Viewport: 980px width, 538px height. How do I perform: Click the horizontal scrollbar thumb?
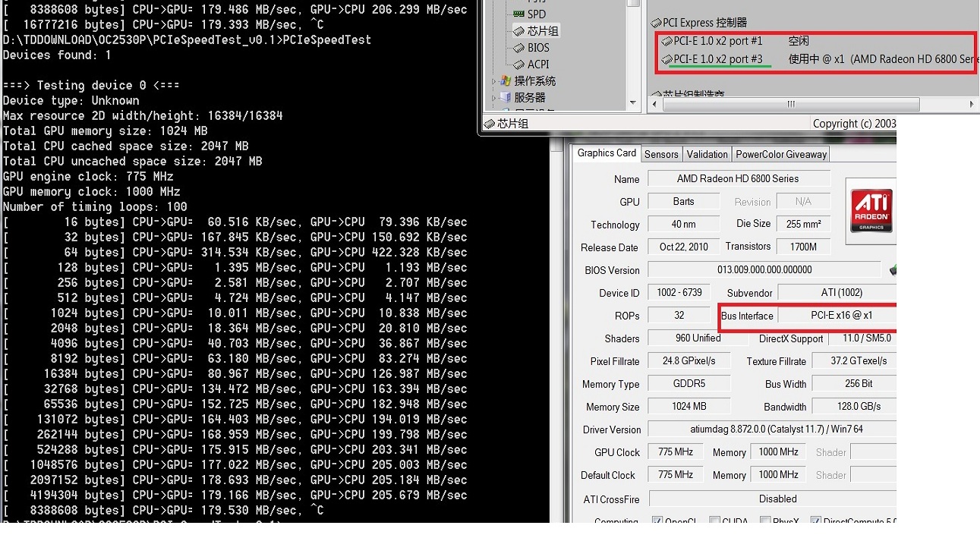coord(790,104)
